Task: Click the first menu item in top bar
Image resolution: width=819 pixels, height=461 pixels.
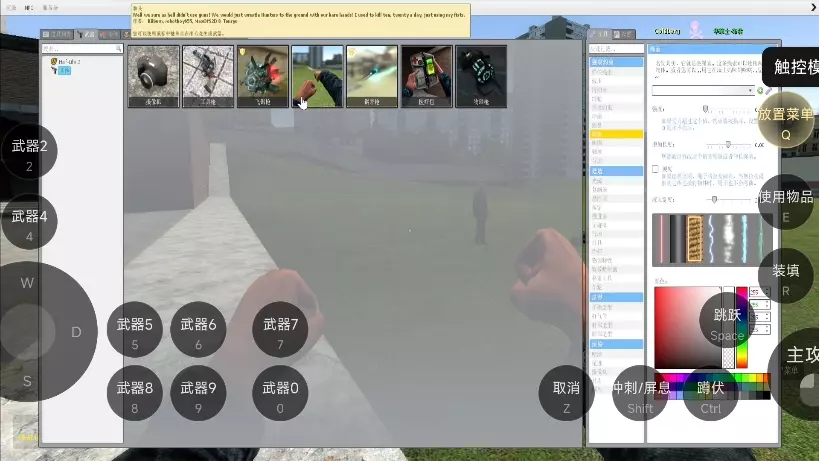Action: [x=11, y=7]
